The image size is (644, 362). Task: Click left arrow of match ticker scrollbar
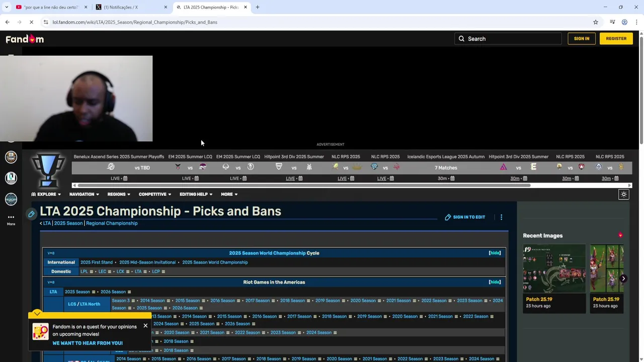(x=74, y=186)
